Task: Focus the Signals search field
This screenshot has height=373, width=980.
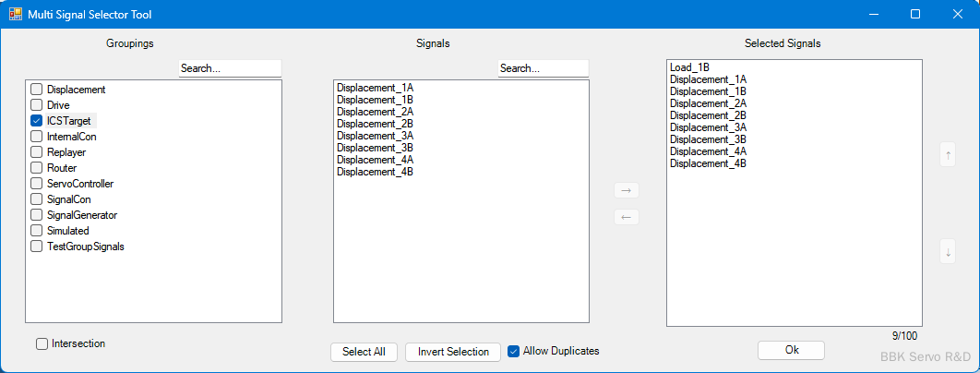Action: tap(543, 69)
